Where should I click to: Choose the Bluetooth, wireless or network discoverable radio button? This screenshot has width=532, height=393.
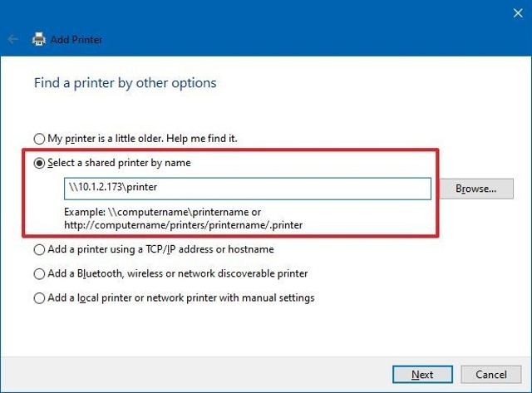coord(39,273)
